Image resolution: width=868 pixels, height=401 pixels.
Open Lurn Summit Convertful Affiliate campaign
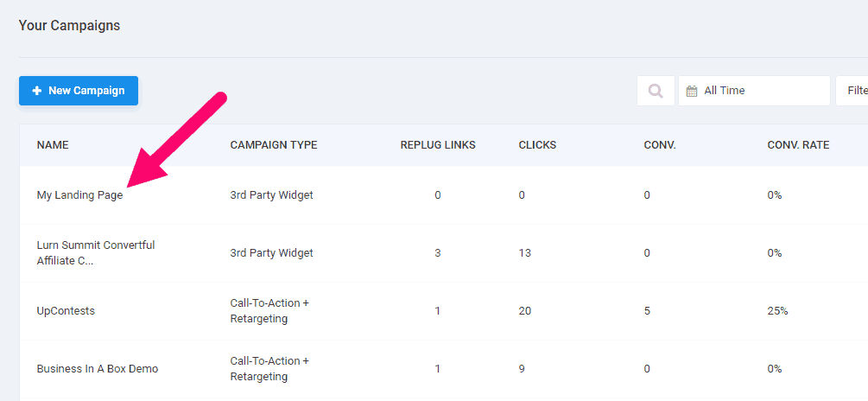(96, 253)
